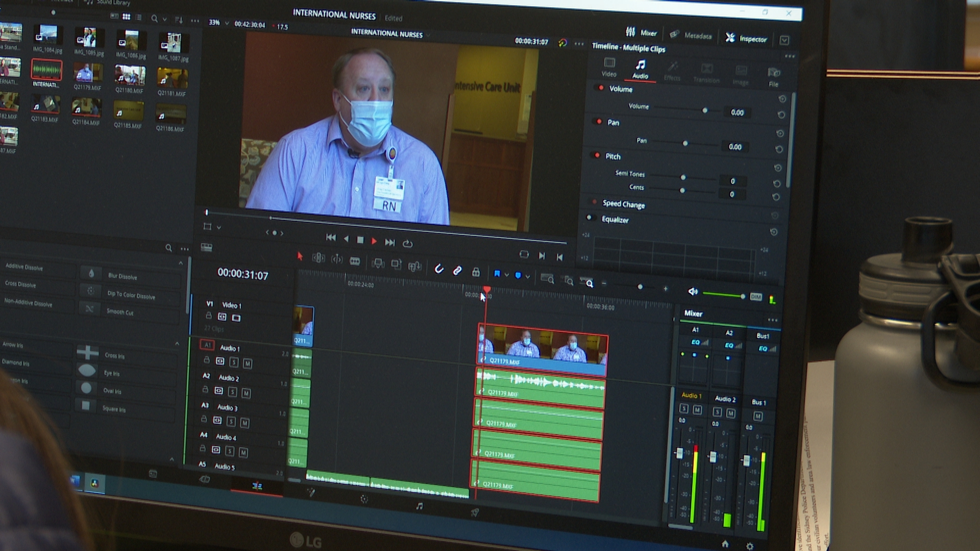Activate the Blade Edit Mode tool
Viewport: 980px width, 551px height.
[355, 261]
